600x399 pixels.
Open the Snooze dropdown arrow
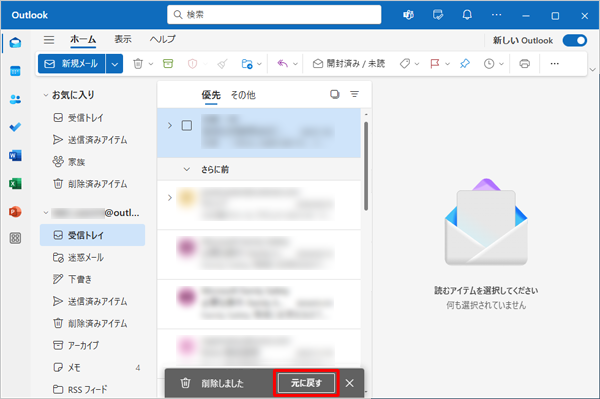[x=501, y=64]
